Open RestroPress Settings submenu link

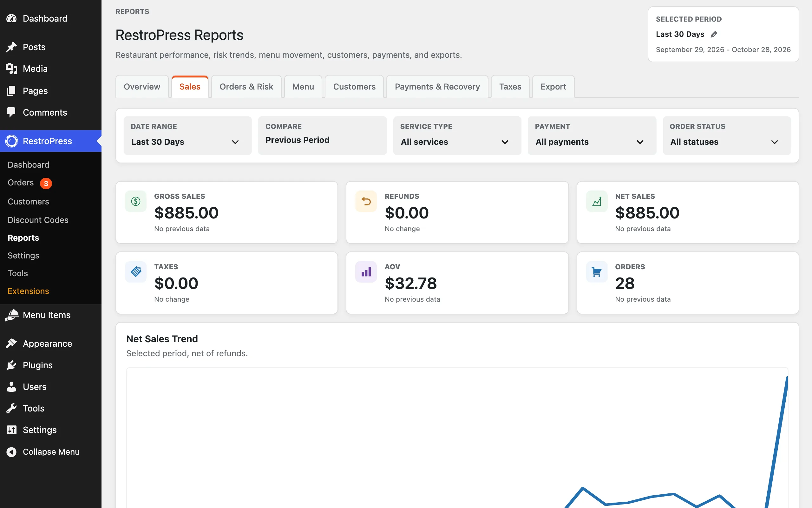click(23, 255)
